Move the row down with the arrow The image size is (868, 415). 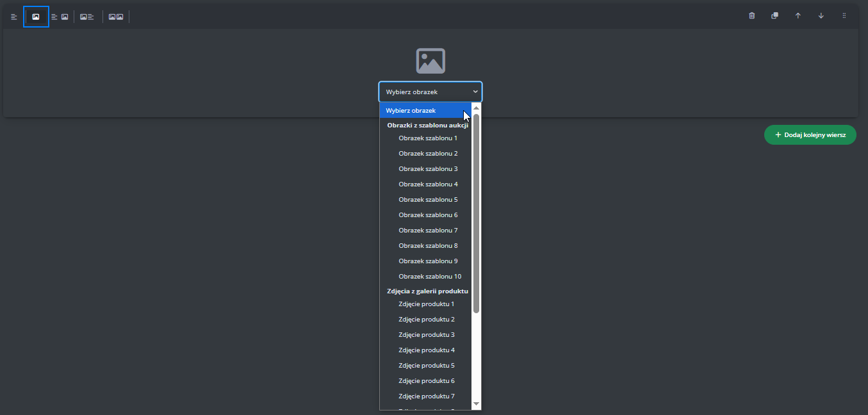[x=821, y=16]
